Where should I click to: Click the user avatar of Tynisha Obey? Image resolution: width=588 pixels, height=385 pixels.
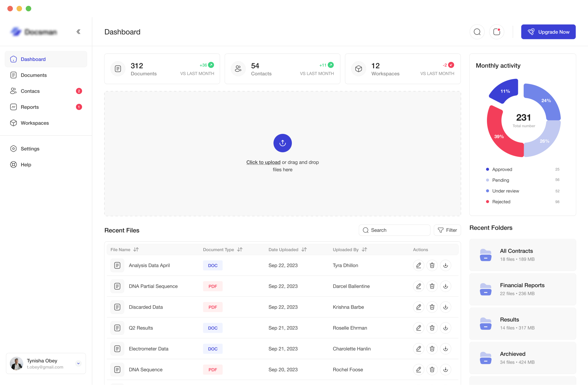[x=17, y=364]
